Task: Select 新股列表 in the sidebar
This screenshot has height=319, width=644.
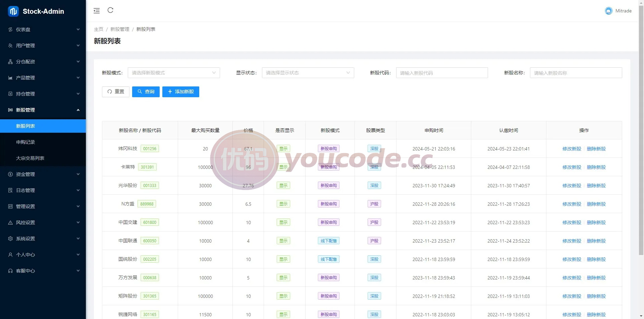Action: (x=43, y=126)
